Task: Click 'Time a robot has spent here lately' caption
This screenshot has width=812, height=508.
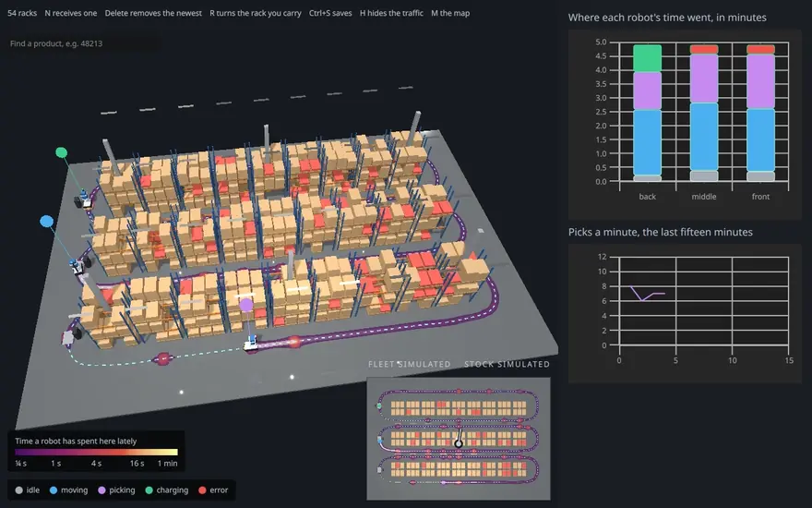Action: click(76, 441)
